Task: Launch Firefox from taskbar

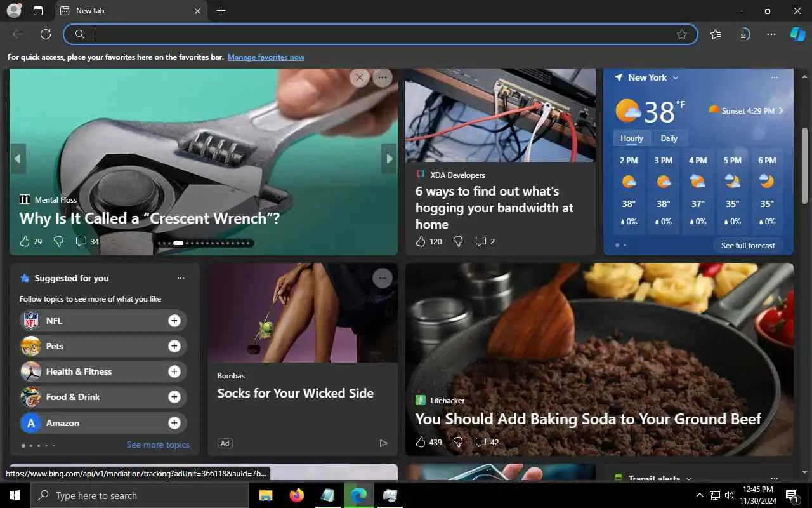Action: pyautogui.click(x=296, y=495)
